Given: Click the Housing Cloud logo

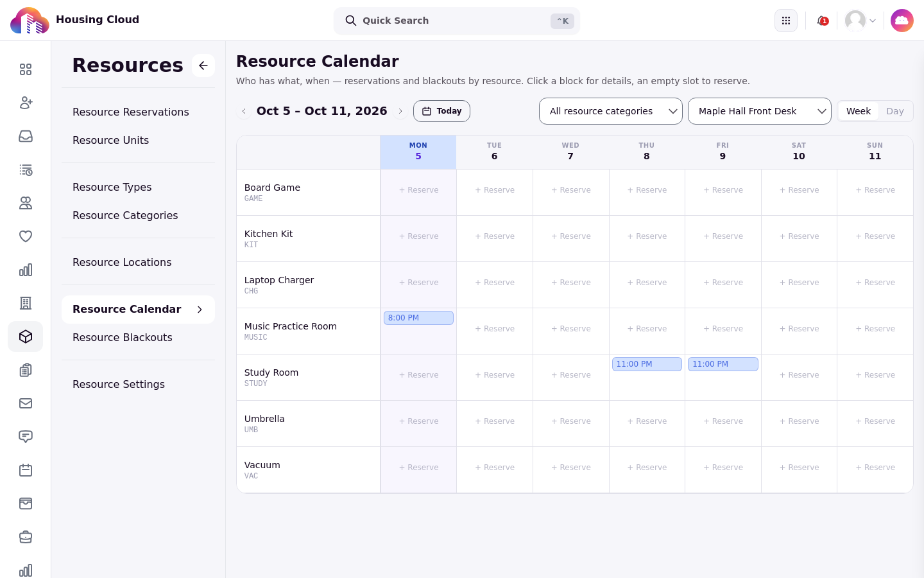Looking at the screenshot, I should click(30, 21).
